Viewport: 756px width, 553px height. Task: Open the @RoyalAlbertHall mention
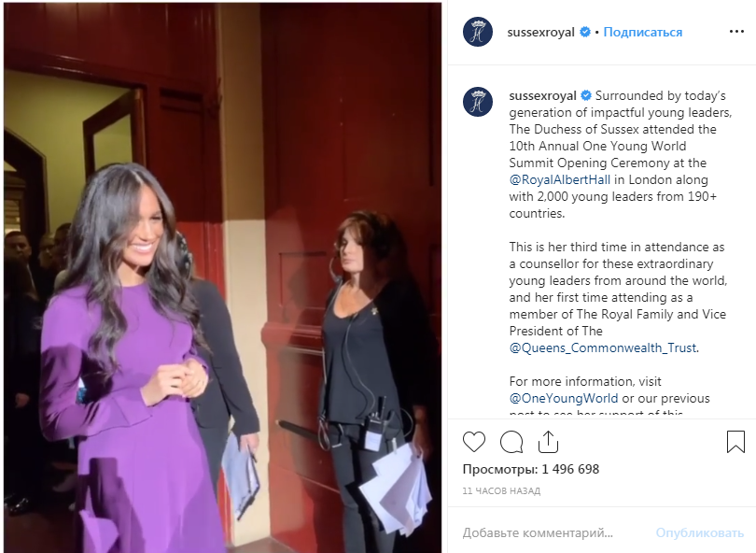(x=560, y=179)
